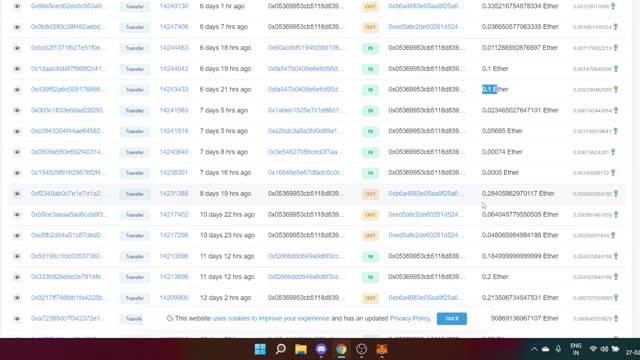This screenshot has width=640, height=360.
Task: Open OBS Studio from the taskbar
Action: pos(362,349)
